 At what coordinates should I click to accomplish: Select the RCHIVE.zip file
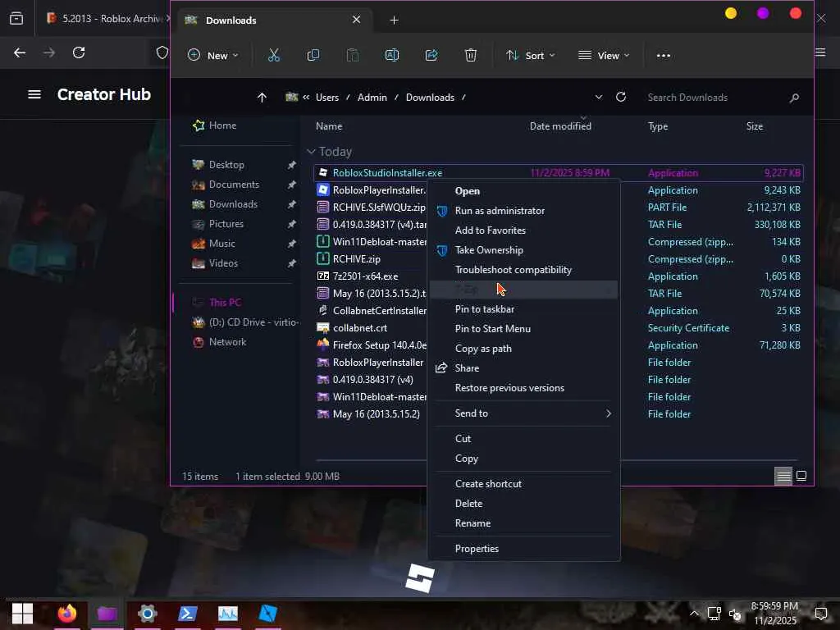357,259
